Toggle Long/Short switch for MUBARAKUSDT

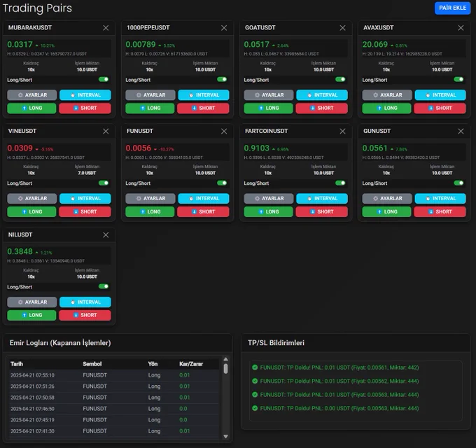tap(104, 79)
